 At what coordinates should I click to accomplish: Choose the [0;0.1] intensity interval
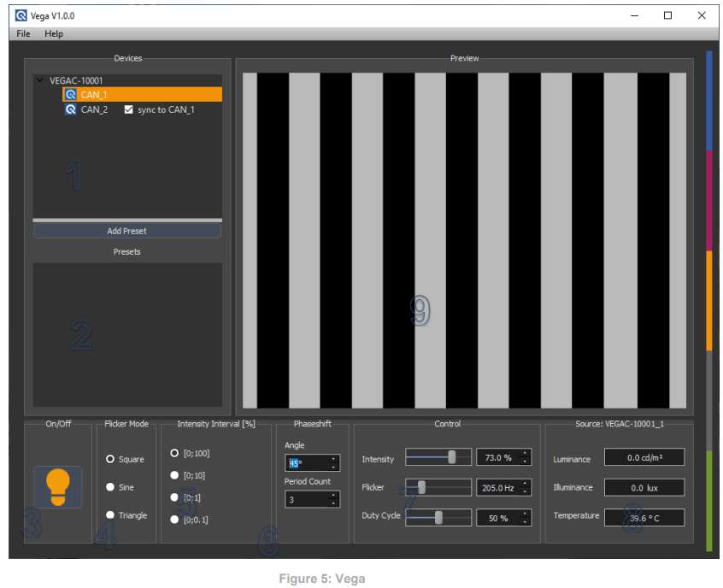(x=173, y=519)
